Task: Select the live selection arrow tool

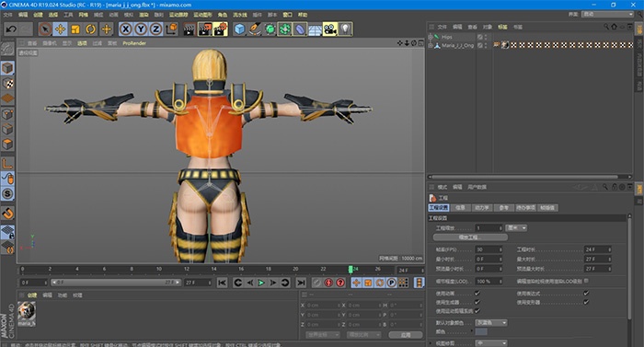Action: click(x=45, y=29)
